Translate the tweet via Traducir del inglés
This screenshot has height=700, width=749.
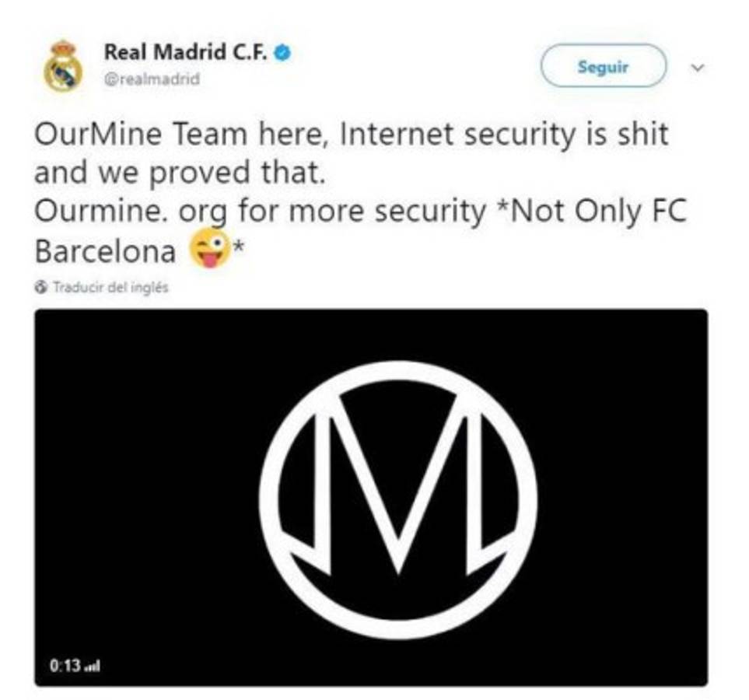(x=110, y=287)
